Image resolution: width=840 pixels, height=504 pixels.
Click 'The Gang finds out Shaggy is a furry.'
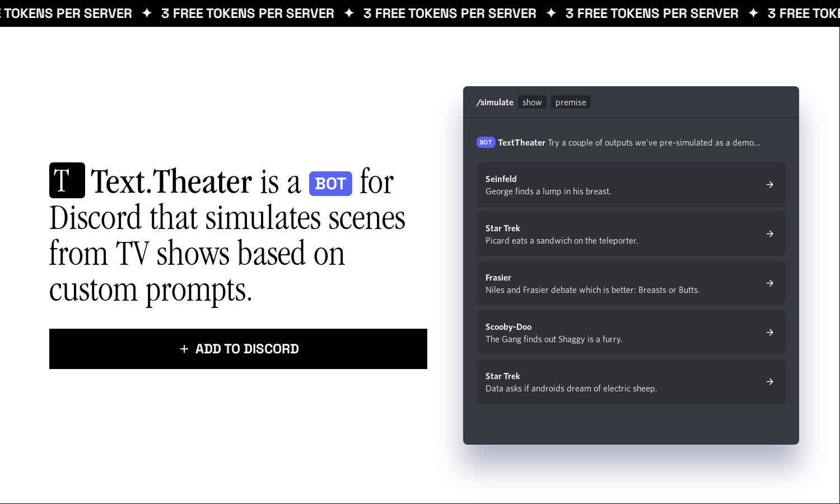[554, 339]
